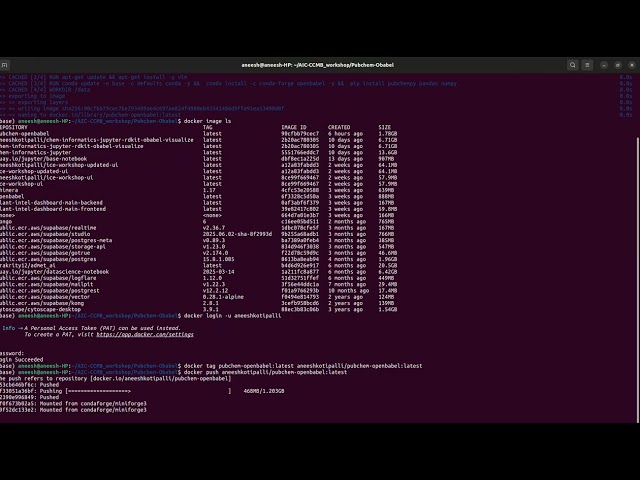Screen dimensions: 640x480
Task: Click 'quay.io/jupyter/datascience-notebook' repository name
Action: [x=55, y=272]
